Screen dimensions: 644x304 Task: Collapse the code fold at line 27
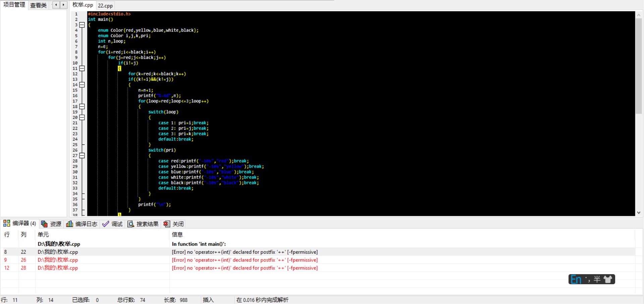[x=82, y=156]
